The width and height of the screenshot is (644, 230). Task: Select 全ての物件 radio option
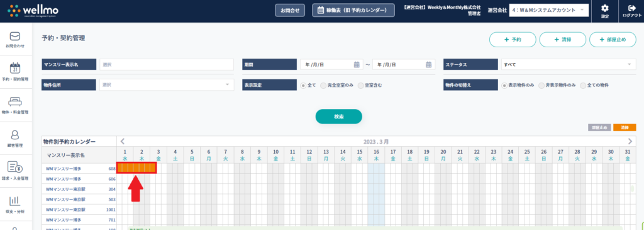point(583,85)
